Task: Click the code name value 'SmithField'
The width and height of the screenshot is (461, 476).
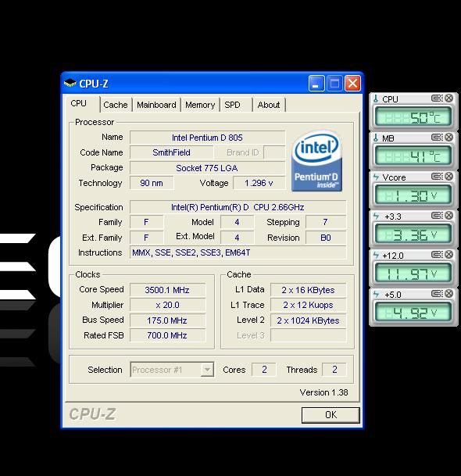Action: coord(171,152)
